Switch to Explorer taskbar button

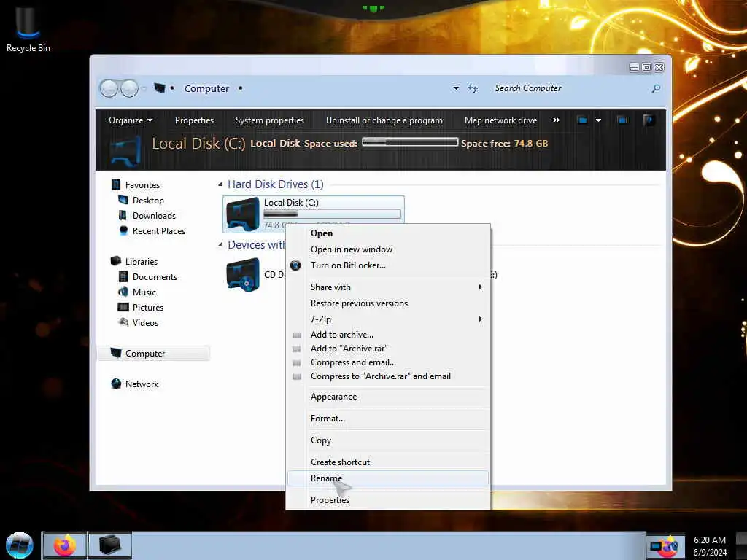pos(109,545)
